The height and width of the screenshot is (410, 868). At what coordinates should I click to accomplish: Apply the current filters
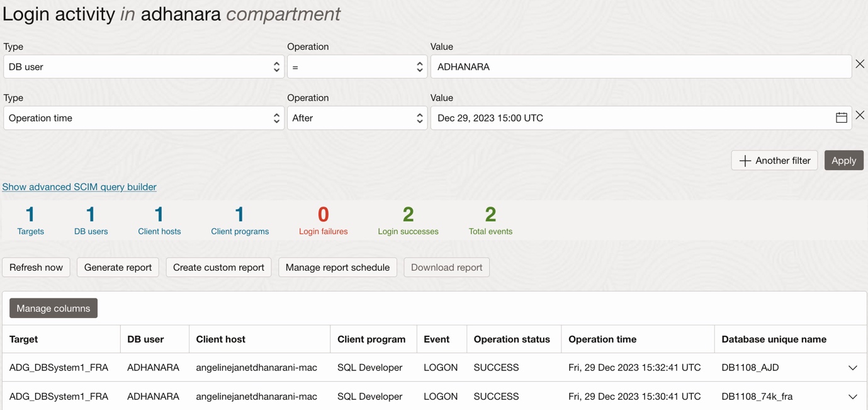pos(843,160)
